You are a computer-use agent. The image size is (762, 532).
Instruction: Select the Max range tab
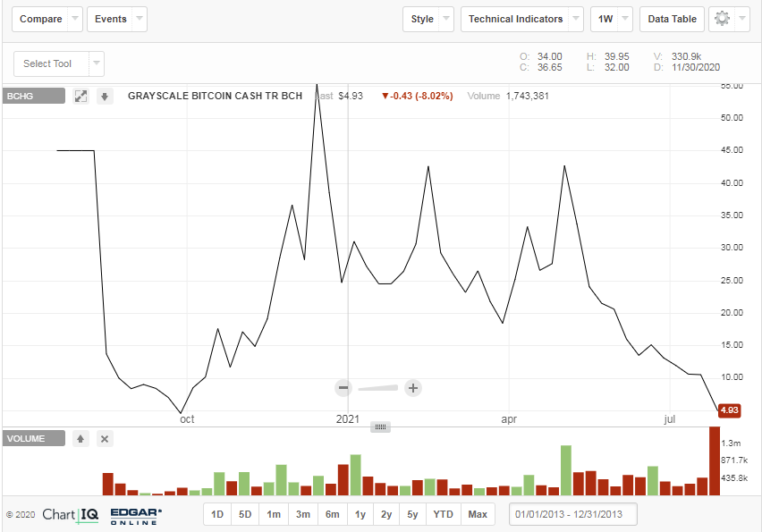(478, 514)
